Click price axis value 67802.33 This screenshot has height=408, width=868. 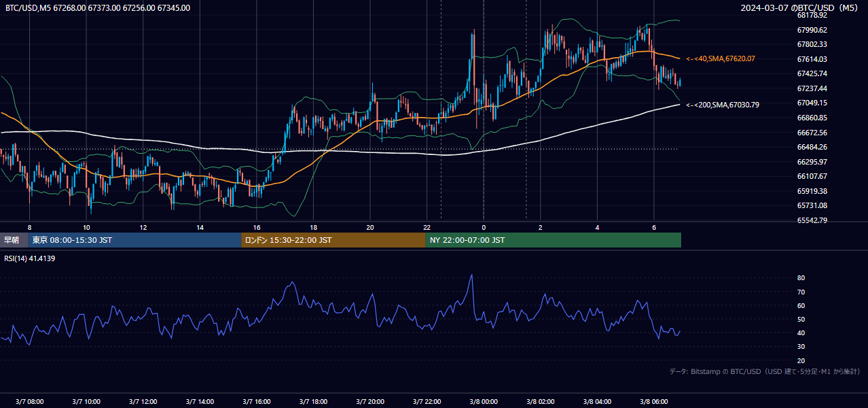[x=812, y=44]
